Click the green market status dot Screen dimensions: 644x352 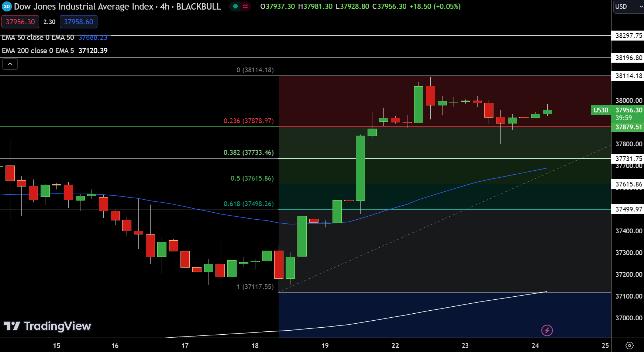pos(235,6)
